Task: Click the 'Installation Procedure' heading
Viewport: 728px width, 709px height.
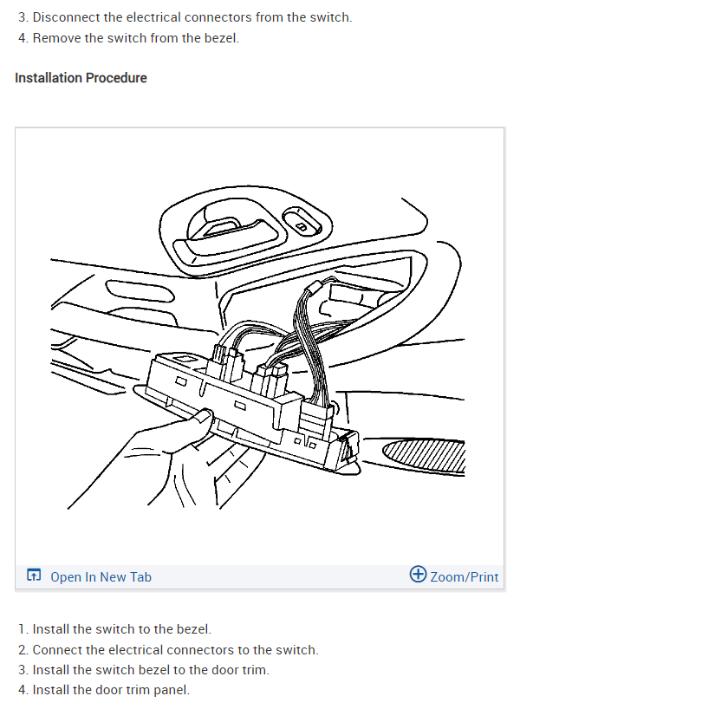Action: (x=81, y=77)
